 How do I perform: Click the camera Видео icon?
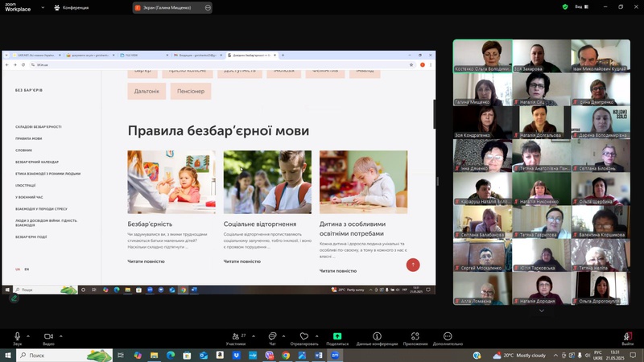pos(48,336)
